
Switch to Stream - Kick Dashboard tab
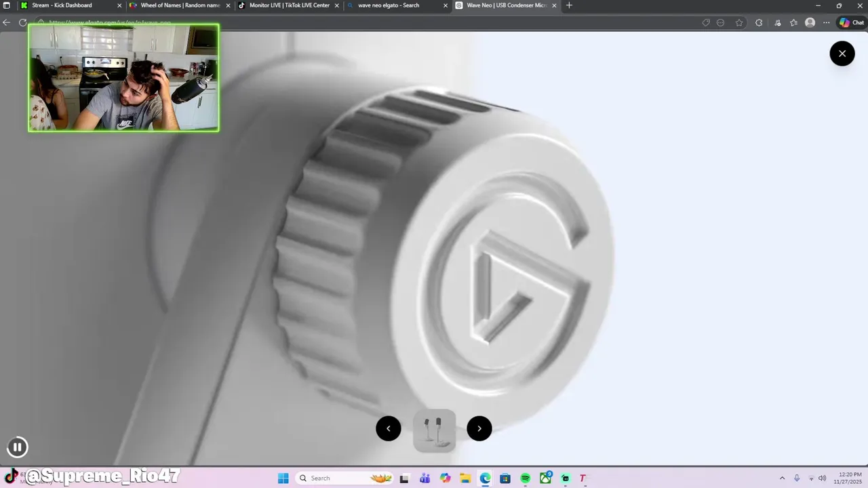(71, 5)
